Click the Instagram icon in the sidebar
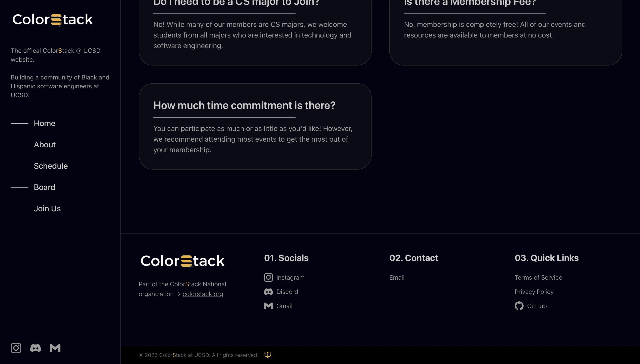 (x=16, y=348)
